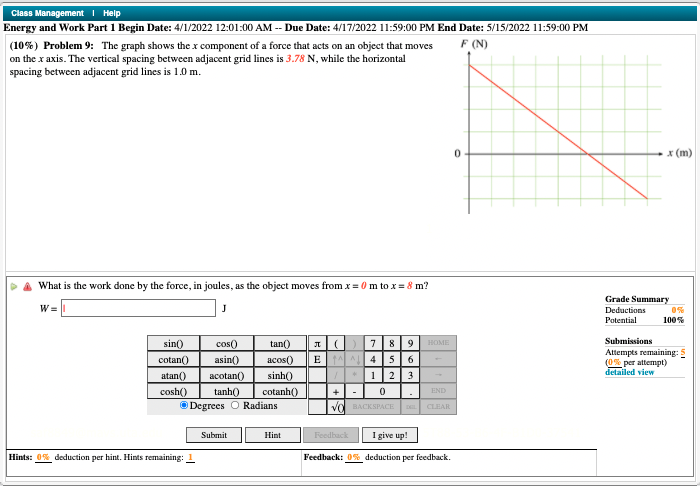700x486 pixels.
Task: Click the HOME keypad button
Action: pyautogui.click(x=438, y=343)
